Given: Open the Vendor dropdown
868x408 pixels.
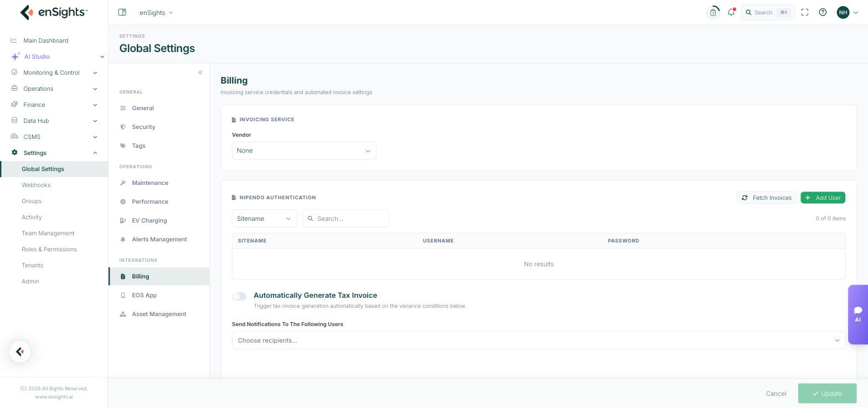Looking at the screenshot, I should (x=304, y=151).
